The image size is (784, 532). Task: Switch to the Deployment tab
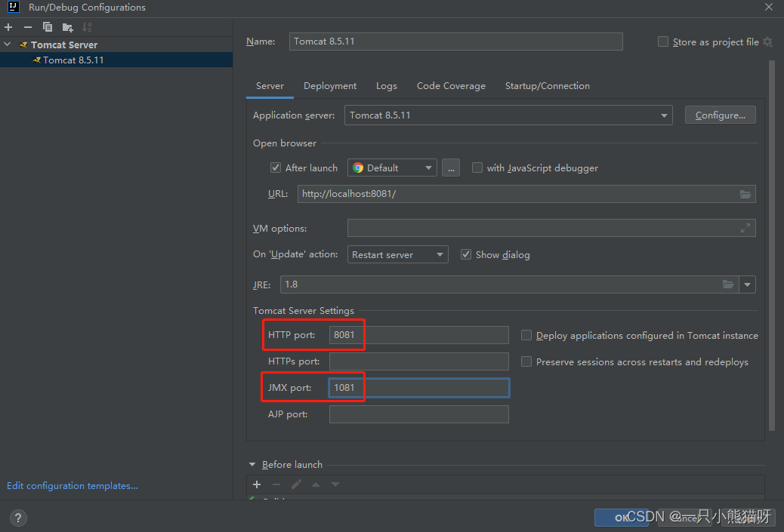pos(330,86)
